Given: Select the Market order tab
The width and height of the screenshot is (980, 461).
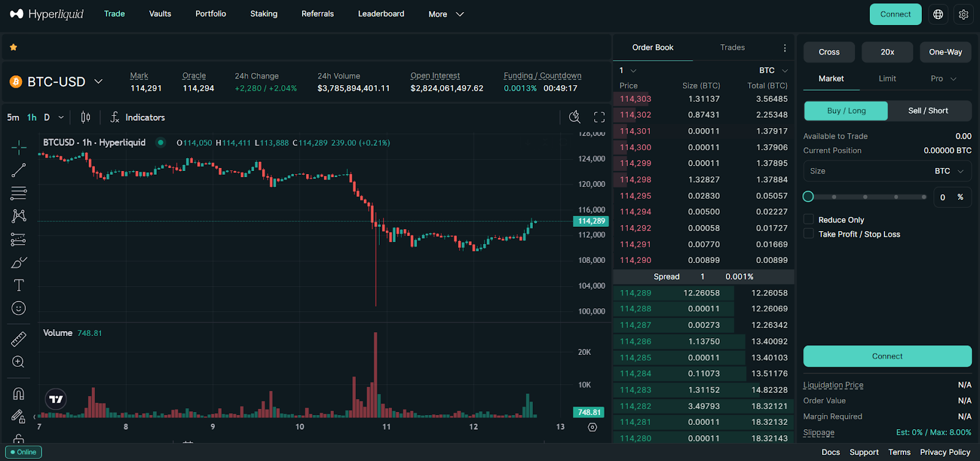Looking at the screenshot, I should tap(831, 78).
